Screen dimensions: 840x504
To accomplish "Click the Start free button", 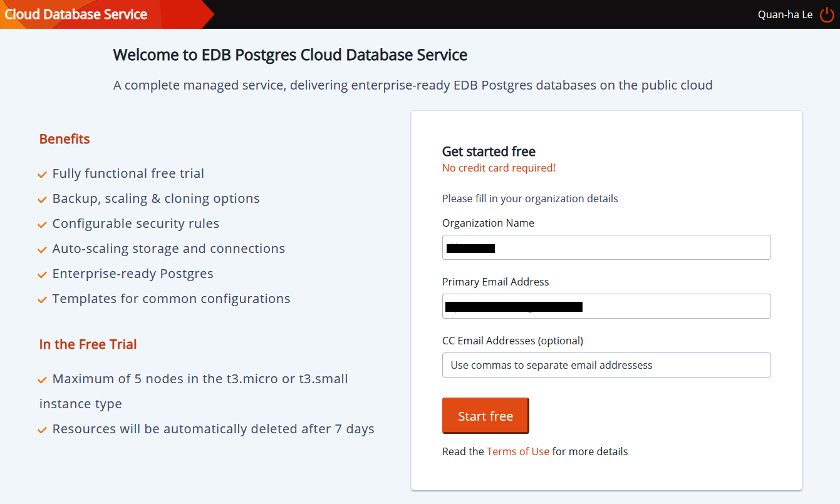I will click(x=485, y=416).
